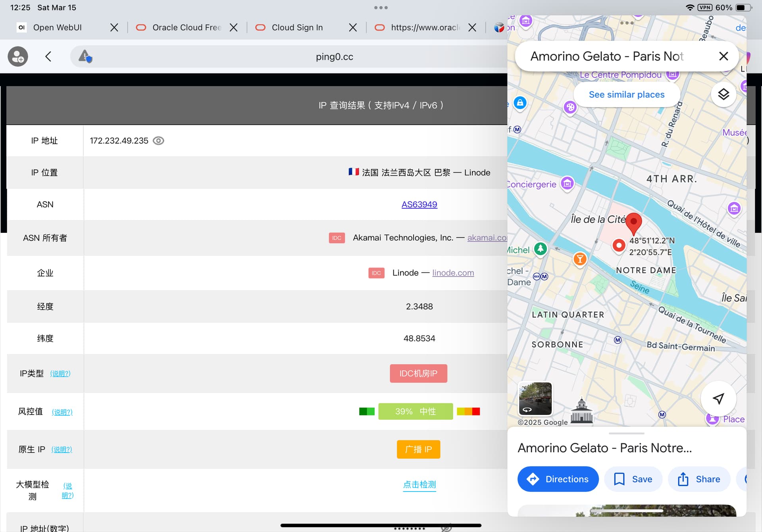Tap the Amorino Gelato - Paris Notre title
The height and width of the screenshot is (532, 762).
point(604,448)
